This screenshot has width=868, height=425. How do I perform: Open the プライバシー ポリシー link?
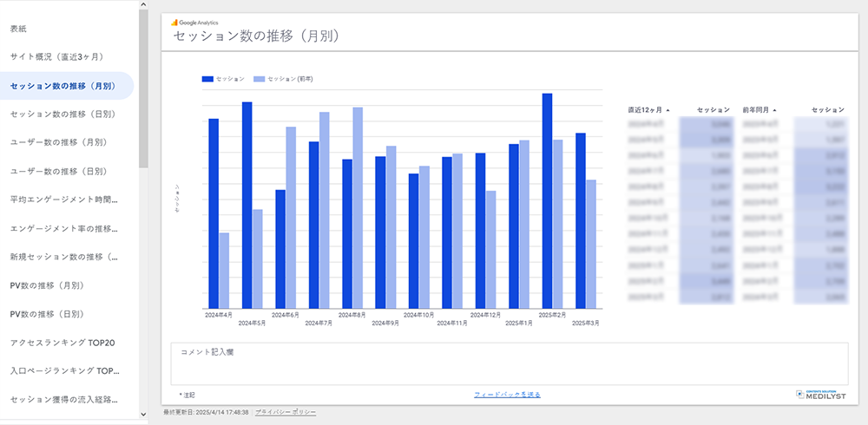pyautogui.click(x=286, y=412)
